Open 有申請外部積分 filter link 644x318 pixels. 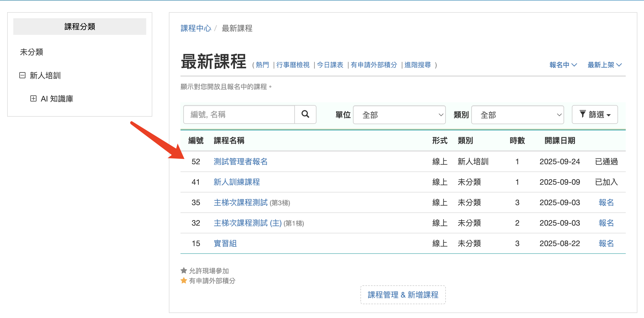(374, 65)
